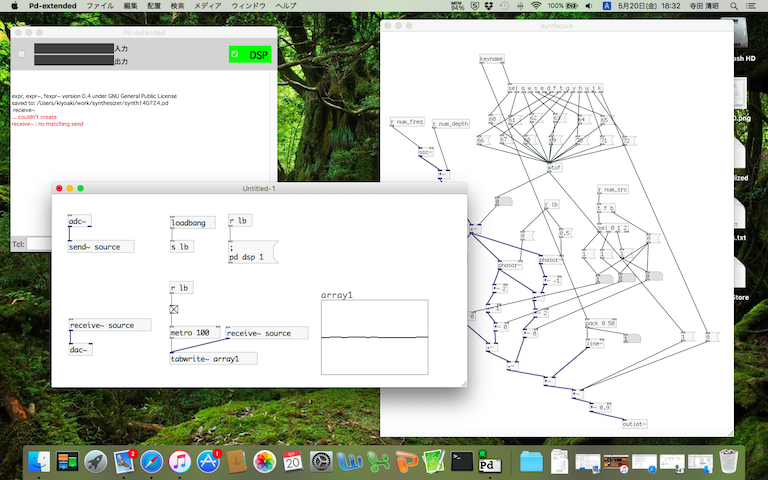
Task: Open Finder from the dock
Action: point(39,461)
